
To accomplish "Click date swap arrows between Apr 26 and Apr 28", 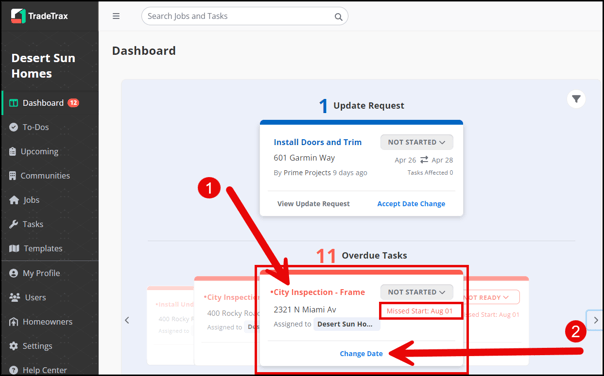I will [x=424, y=159].
